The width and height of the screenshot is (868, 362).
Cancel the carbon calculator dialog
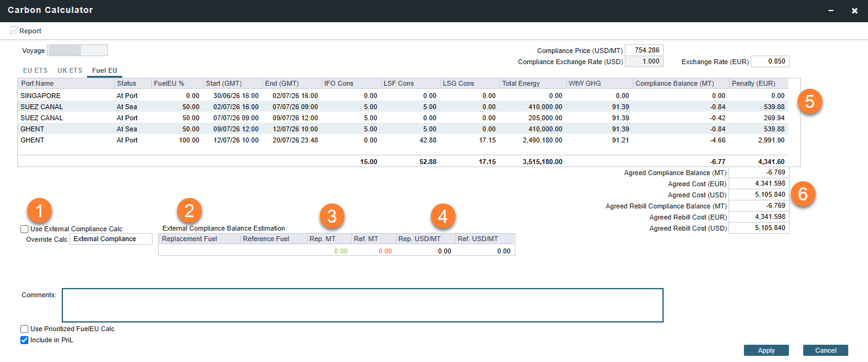(x=825, y=350)
